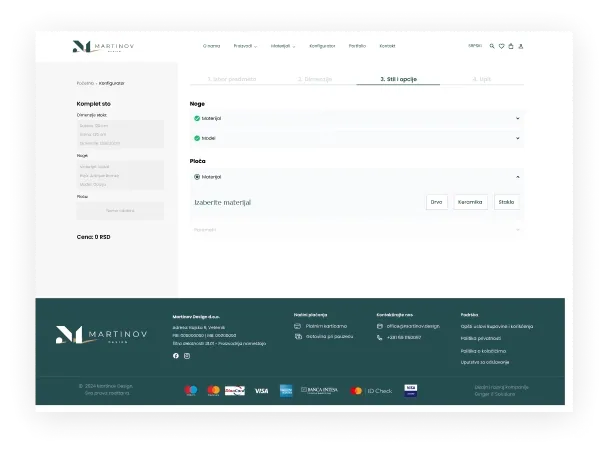Image resolution: width=609 pixels, height=452 pixels.
Task: Open the user account icon
Action: 521,46
